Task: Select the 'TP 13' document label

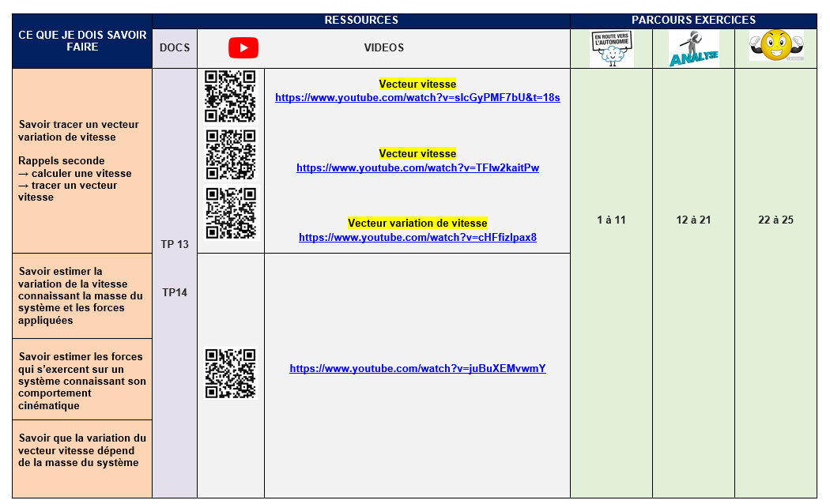Action: point(175,245)
